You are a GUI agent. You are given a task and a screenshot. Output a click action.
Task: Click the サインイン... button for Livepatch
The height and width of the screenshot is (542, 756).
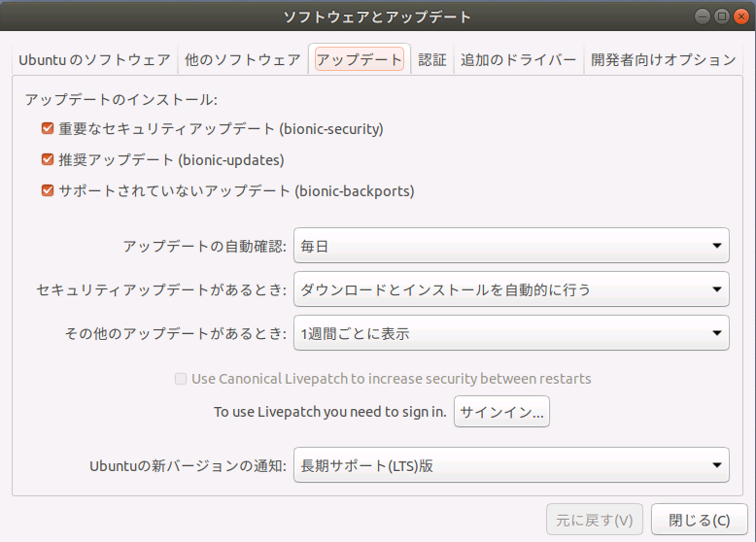tap(501, 412)
